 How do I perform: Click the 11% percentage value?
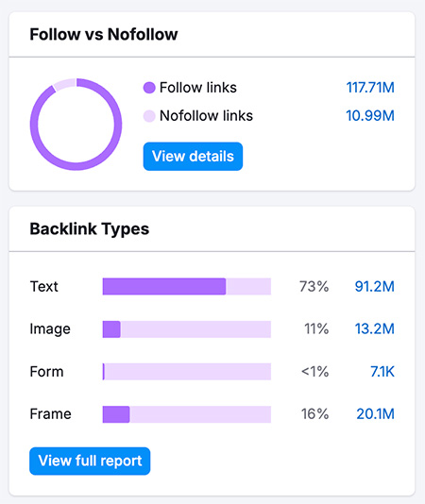click(x=316, y=328)
